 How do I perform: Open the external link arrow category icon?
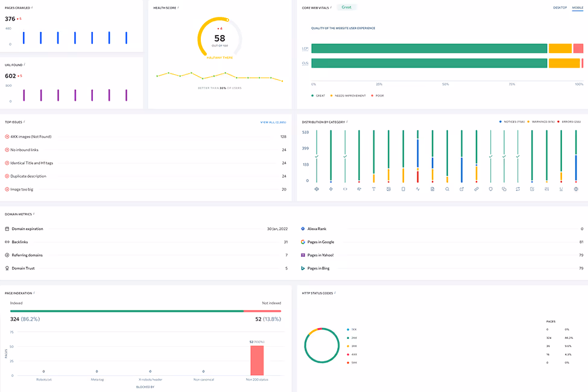(461, 189)
